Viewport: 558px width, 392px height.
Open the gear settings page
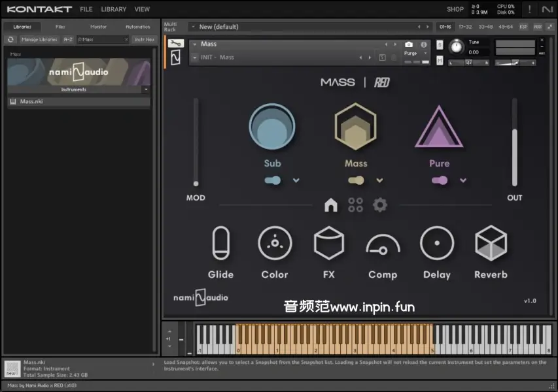[380, 205]
